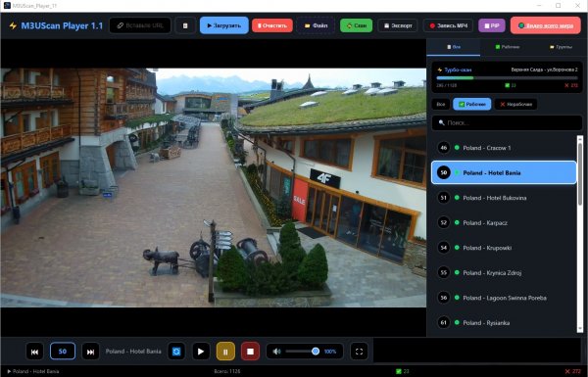The image size is (588, 377).
Task: Click the blue reload stream icon
Action: tap(176, 352)
